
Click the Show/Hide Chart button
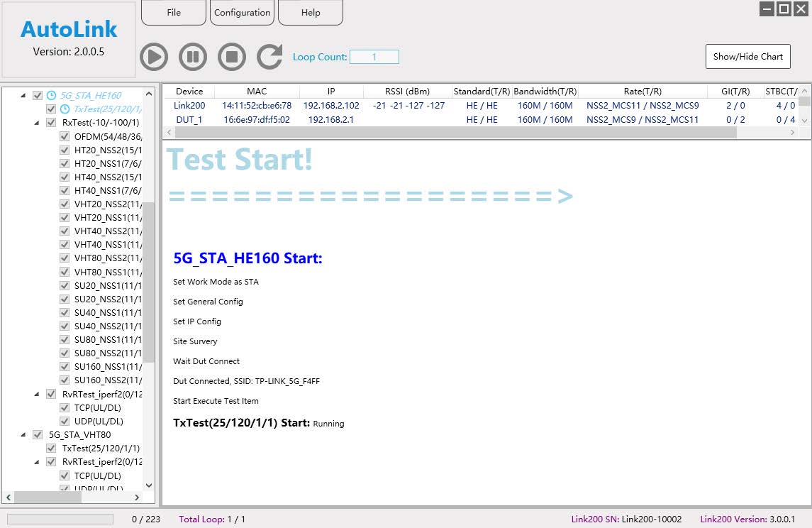coord(747,57)
